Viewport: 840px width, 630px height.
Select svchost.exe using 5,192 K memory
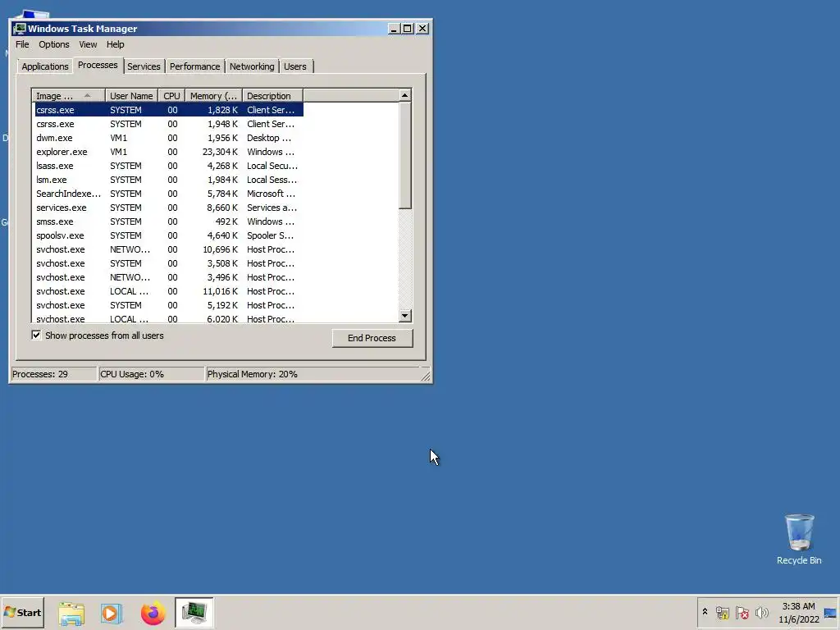(169, 305)
